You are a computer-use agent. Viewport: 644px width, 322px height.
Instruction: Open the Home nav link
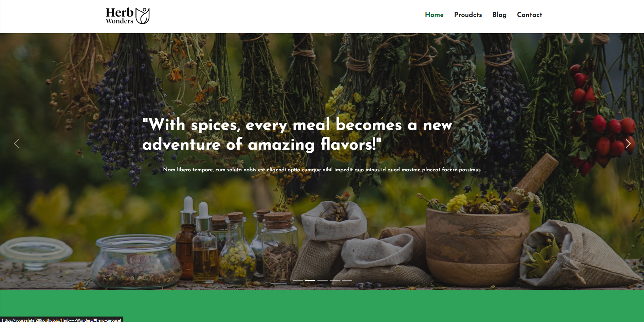tap(434, 15)
